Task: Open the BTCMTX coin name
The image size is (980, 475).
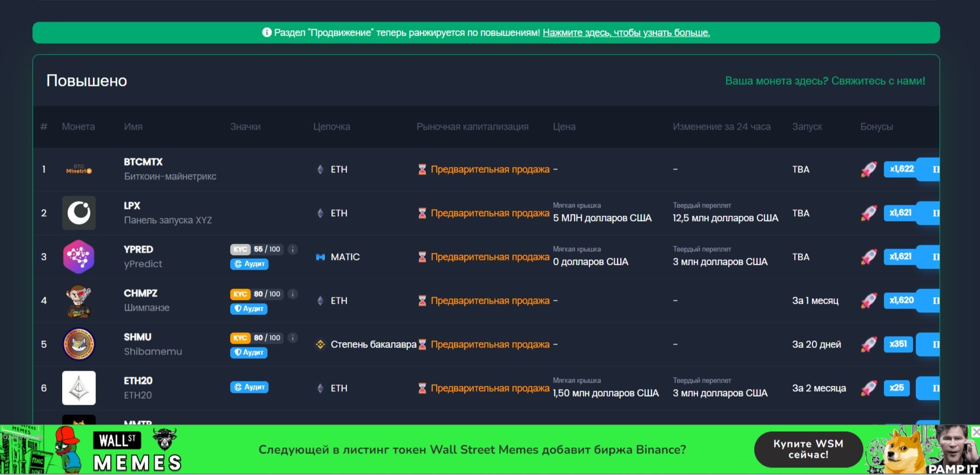Action: pos(143,162)
